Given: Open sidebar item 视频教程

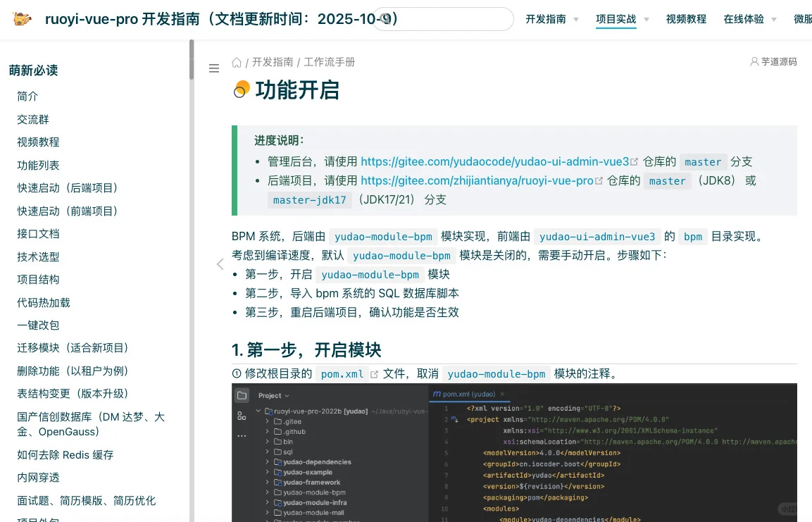Looking at the screenshot, I should (x=38, y=142).
